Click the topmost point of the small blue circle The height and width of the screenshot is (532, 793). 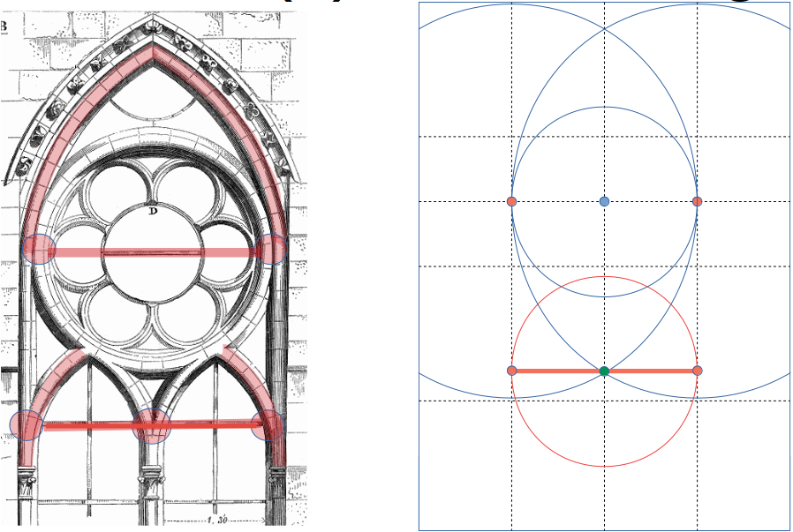604,107
